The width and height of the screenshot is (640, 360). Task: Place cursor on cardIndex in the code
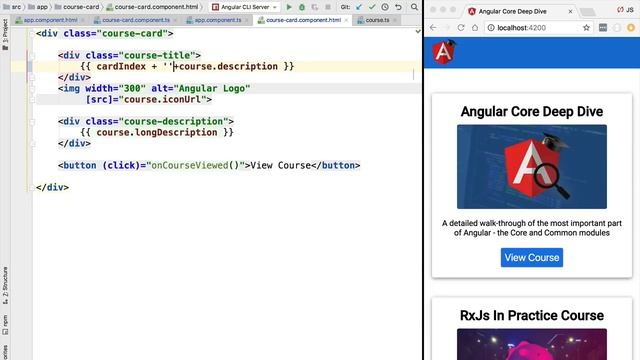pos(121,66)
